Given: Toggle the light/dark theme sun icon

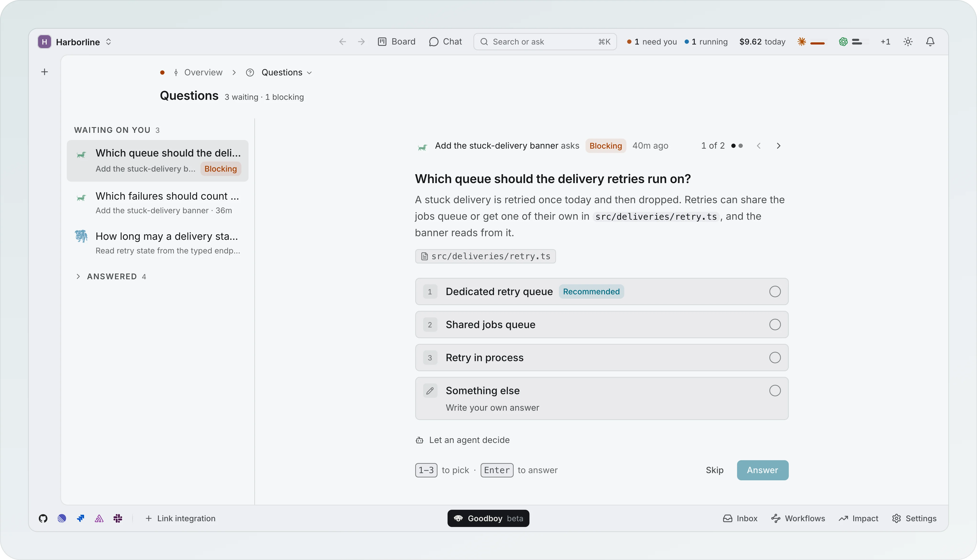Looking at the screenshot, I should (x=908, y=42).
